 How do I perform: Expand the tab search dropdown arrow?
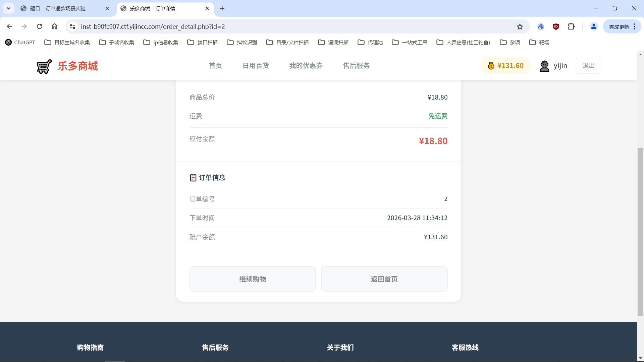[8, 8]
